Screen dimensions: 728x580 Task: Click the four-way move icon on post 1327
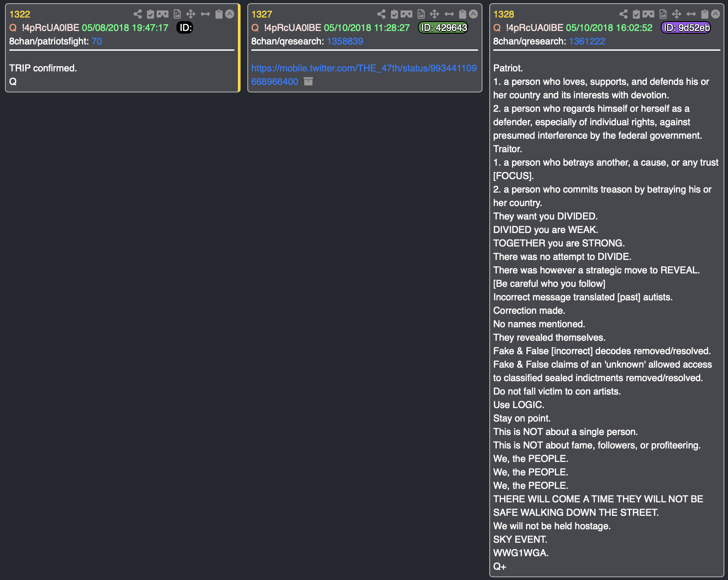tap(434, 14)
